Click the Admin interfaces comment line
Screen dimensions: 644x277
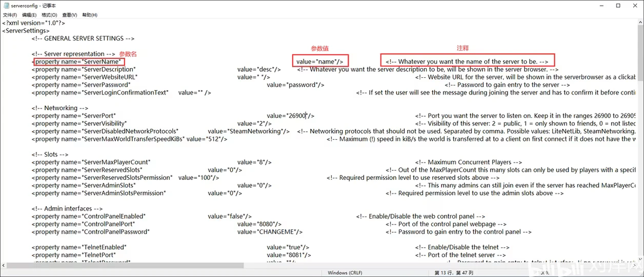pyautogui.click(x=68, y=208)
